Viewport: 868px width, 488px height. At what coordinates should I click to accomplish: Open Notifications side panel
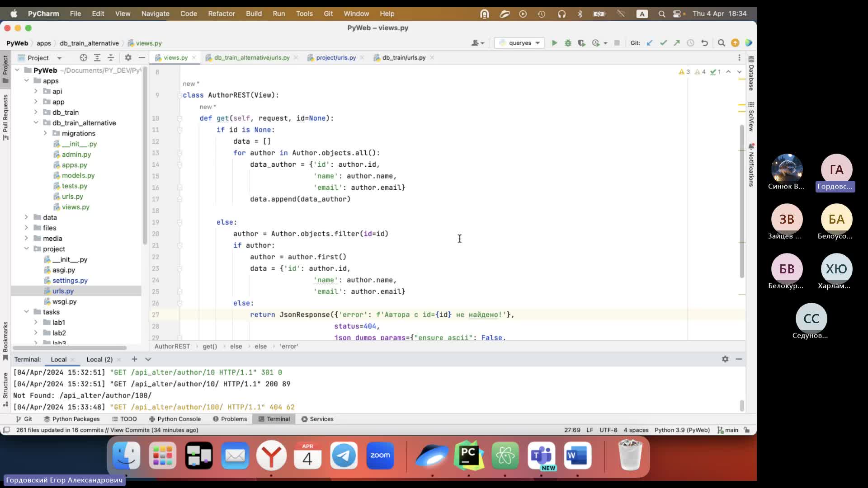[751, 165]
